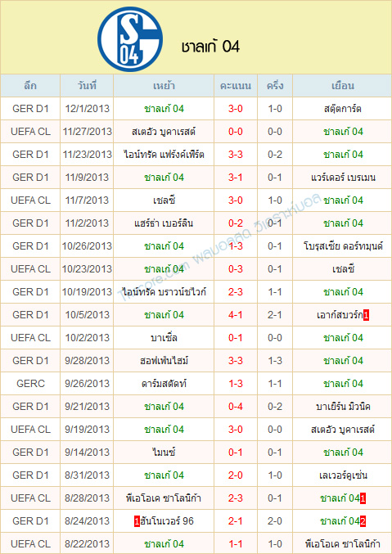Image resolution: width=392 pixels, height=554 pixels.
Task: Click the date 11/27/2013
Action: 87,132
